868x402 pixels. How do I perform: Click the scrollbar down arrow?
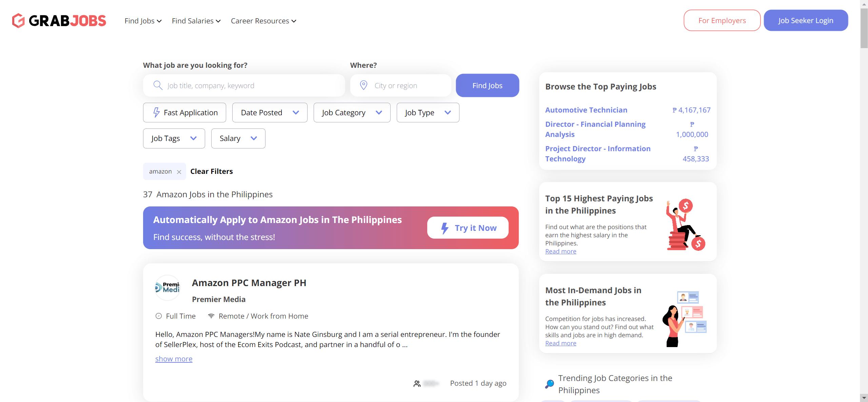click(864, 398)
